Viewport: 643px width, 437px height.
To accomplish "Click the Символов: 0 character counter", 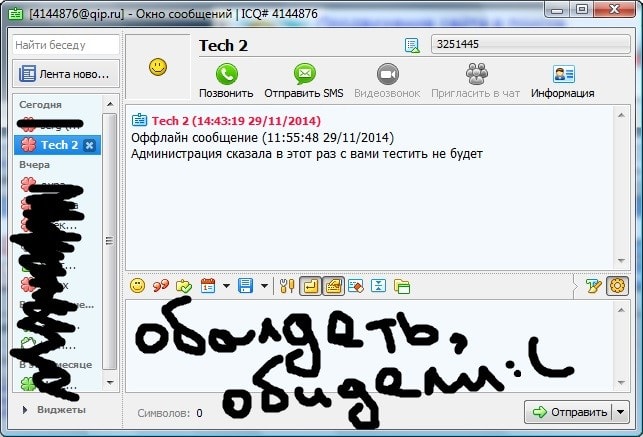I will click(170, 413).
